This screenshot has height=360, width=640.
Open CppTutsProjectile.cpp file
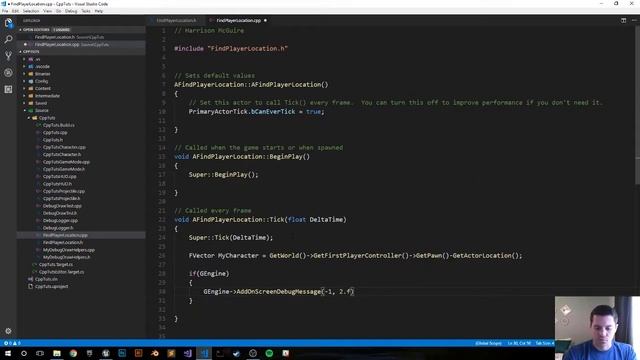pyautogui.click(x=64, y=191)
